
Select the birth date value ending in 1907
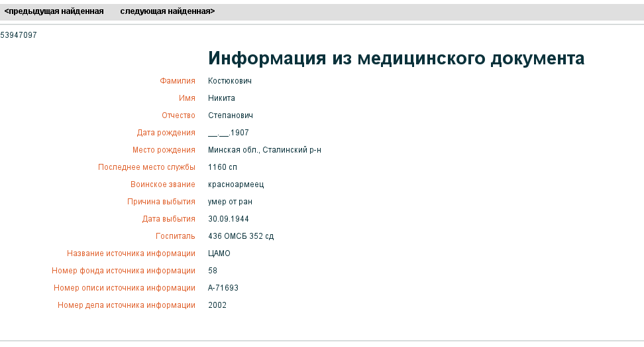(x=229, y=133)
